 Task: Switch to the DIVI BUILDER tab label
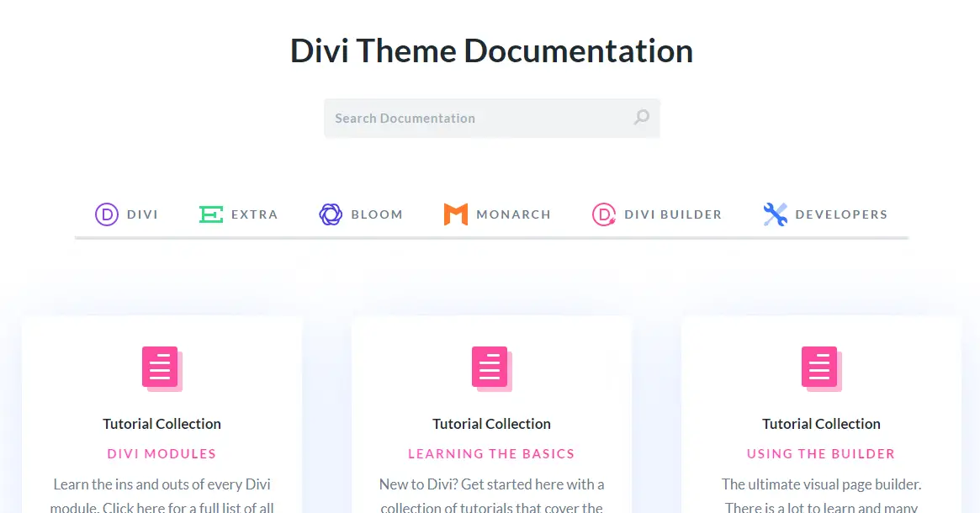[673, 214]
